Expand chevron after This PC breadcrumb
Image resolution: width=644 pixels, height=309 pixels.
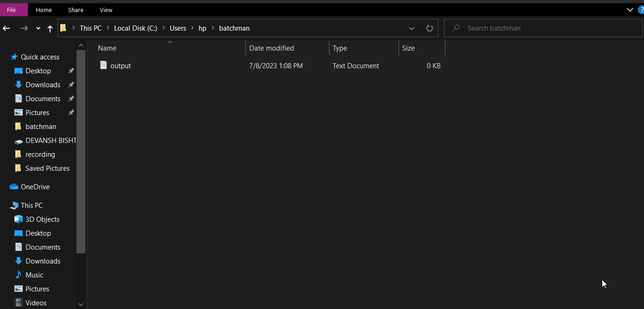pos(108,28)
